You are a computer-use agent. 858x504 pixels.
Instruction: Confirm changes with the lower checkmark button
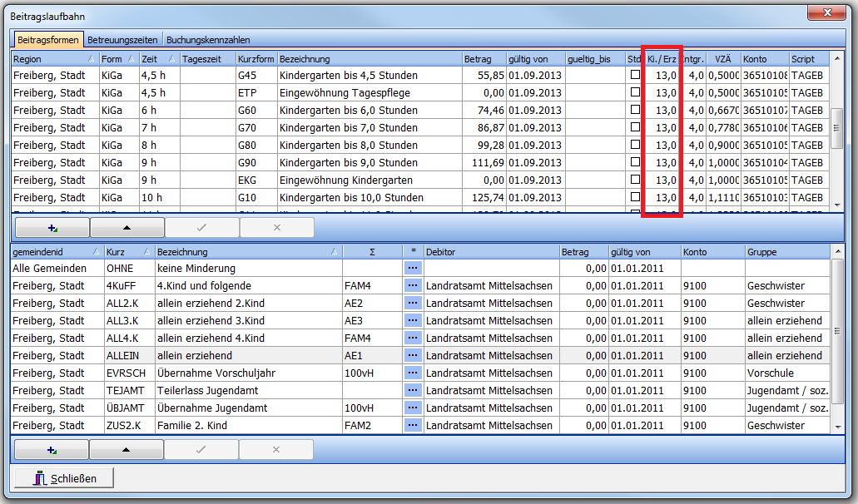201,450
